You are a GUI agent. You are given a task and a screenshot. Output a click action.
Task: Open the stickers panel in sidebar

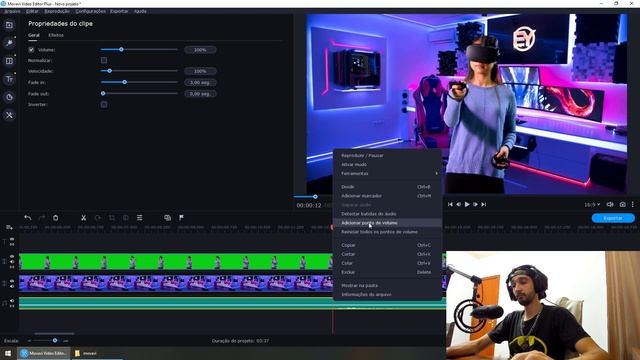[9, 97]
